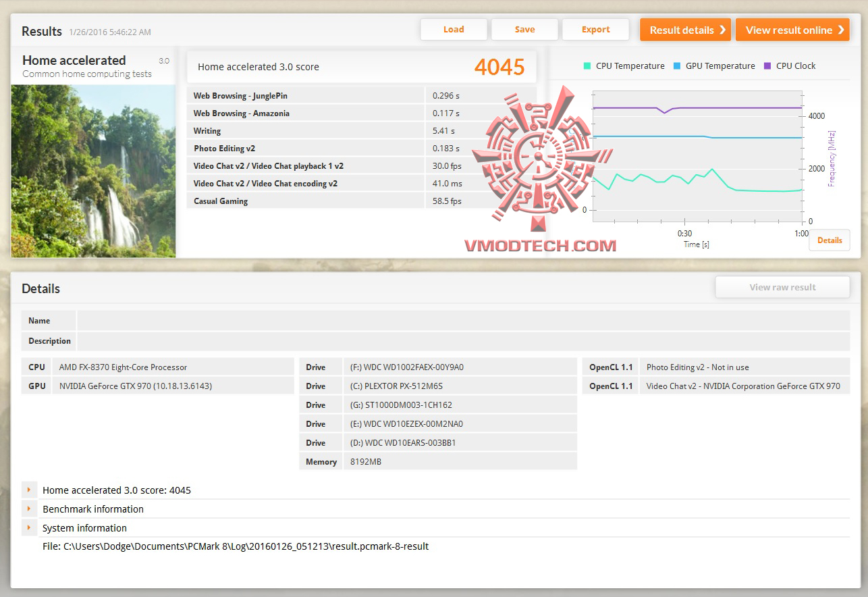Expand the Benchmark information section
Screen dimensions: 868x597
[29, 509]
